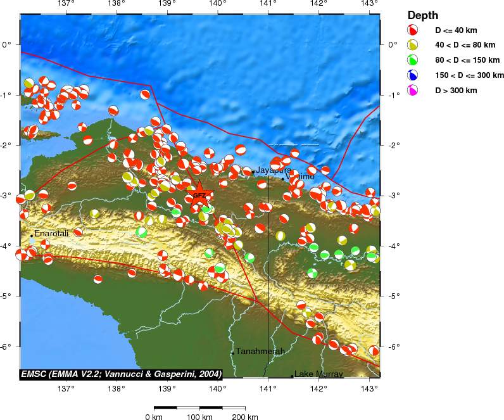
Task: Click the '100 km' scale bar label
Action: click(199, 417)
